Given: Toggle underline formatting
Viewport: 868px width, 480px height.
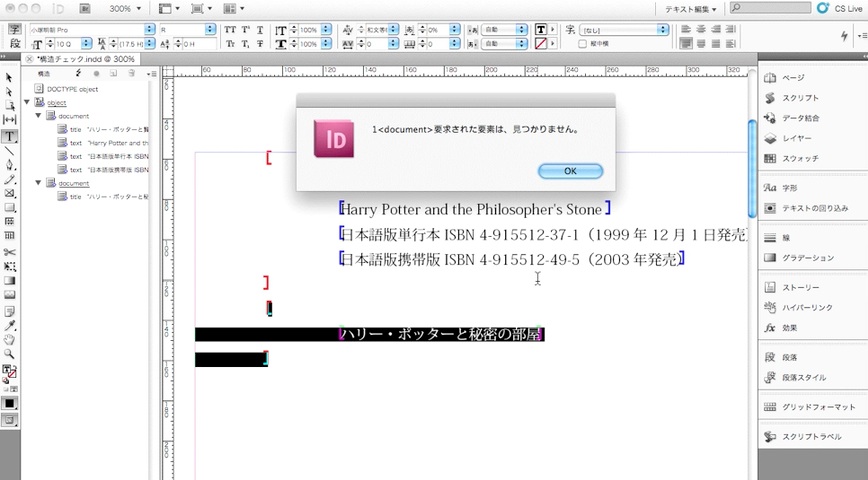Looking at the screenshot, I should (x=260, y=30).
